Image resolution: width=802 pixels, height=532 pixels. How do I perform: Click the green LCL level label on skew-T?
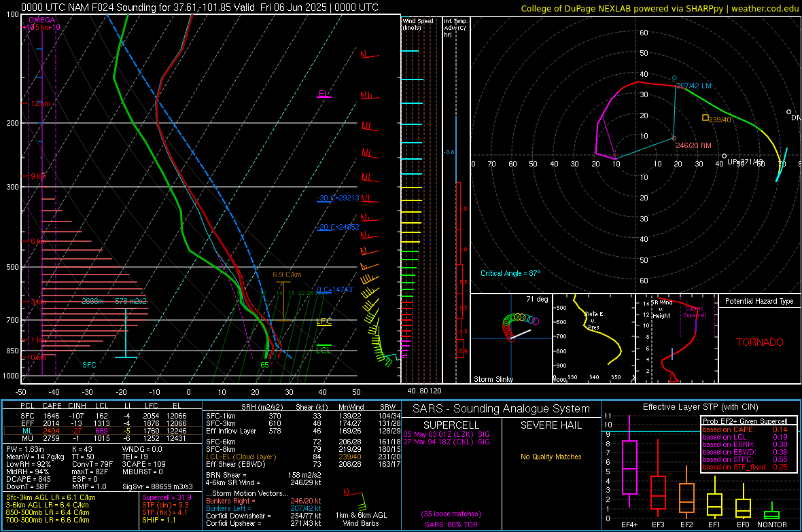[324, 350]
